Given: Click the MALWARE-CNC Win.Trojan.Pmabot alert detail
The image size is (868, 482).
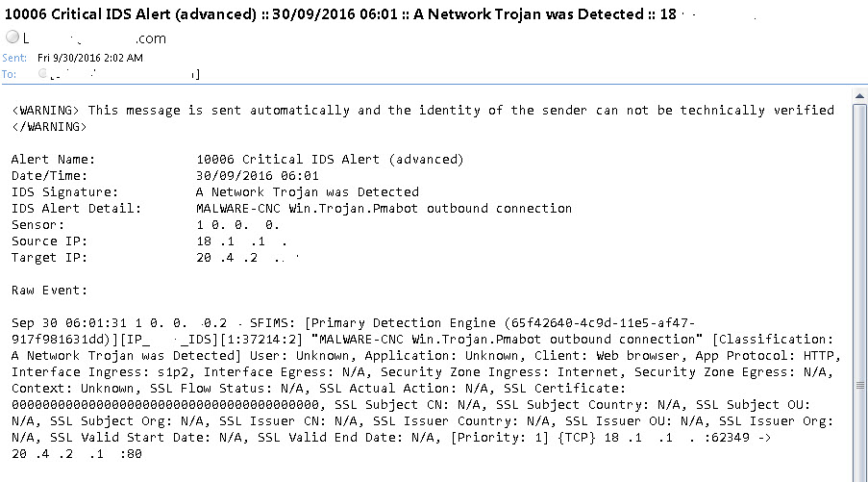Looking at the screenshot, I should tap(384, 208).
